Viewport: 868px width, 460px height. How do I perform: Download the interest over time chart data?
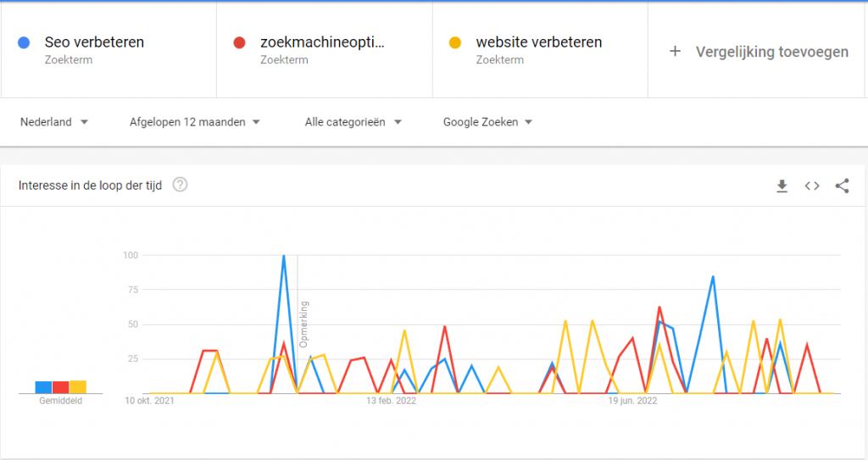point(782,186)
